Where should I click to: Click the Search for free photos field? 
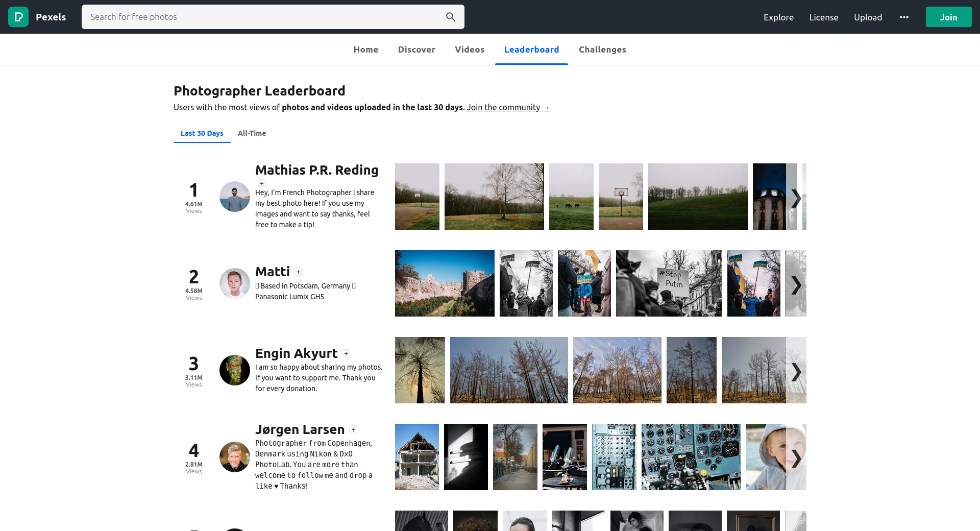click(x=263, y=17)
